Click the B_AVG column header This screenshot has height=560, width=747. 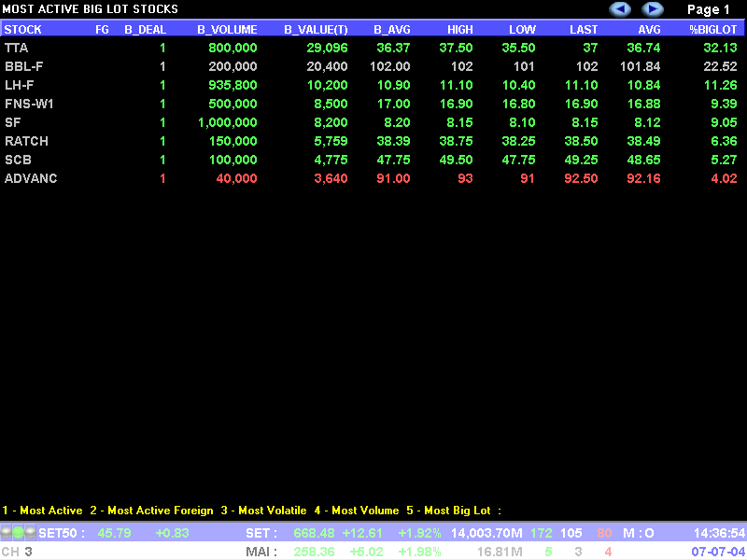(x=391, y=30)
